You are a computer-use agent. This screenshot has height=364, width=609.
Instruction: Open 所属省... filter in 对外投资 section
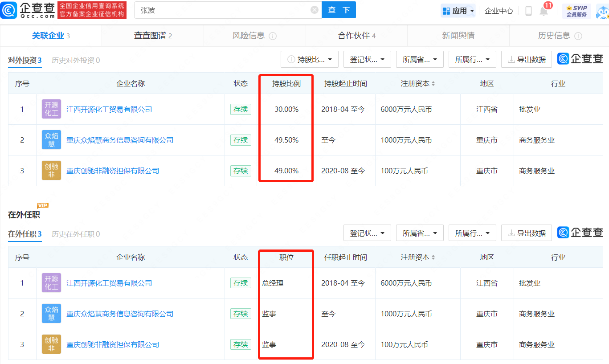[x=420, y=59]
